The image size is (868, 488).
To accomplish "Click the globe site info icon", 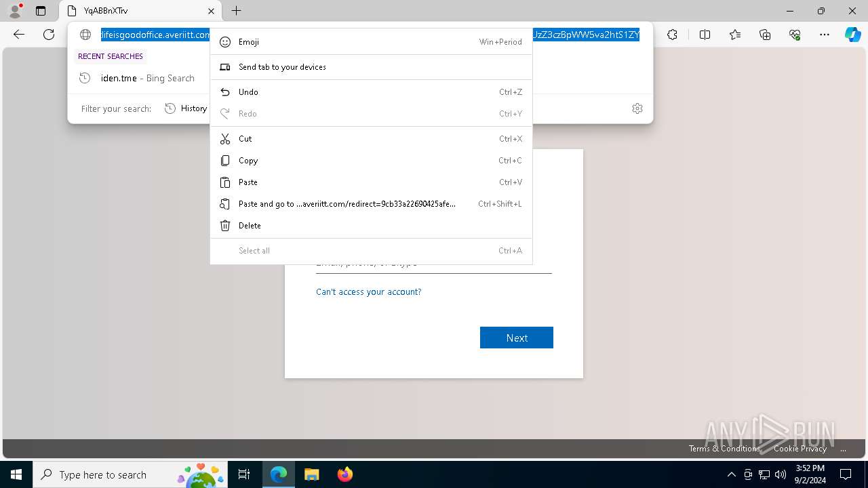I will [85, 35].
